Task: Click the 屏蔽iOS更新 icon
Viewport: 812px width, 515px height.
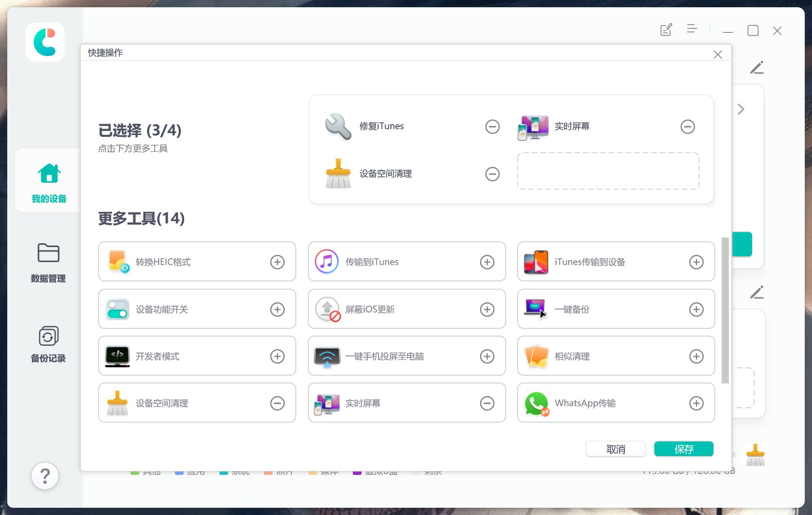Action: [328, 309]
